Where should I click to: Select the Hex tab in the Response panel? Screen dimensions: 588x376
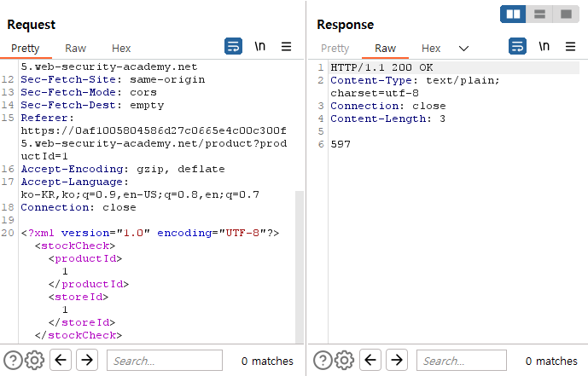(x=431, y=49)
